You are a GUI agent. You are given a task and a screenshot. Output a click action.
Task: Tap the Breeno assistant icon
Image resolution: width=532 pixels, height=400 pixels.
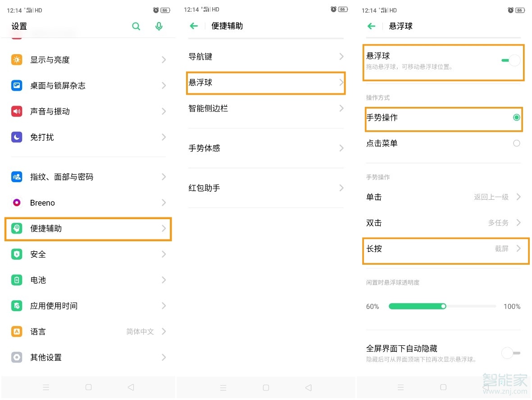[17, 202]
